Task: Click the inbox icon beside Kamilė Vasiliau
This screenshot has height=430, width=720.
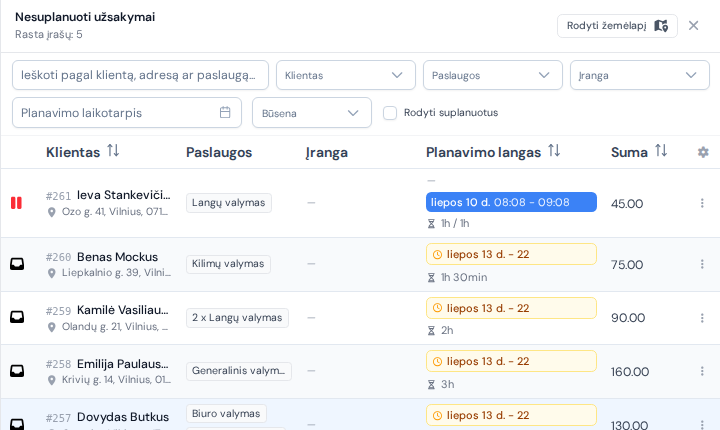Action: 17,317
